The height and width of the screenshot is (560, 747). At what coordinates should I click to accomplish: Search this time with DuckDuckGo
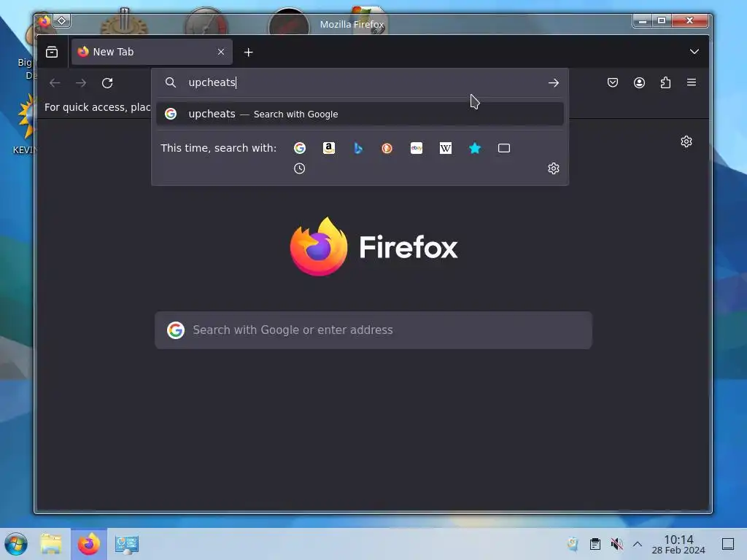pos(387,148)
